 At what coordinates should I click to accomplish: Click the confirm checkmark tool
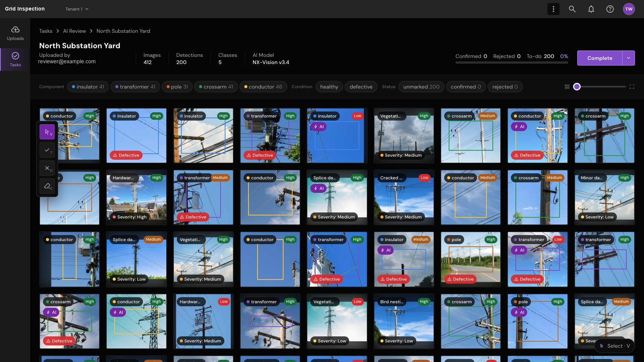click(47, 150)
